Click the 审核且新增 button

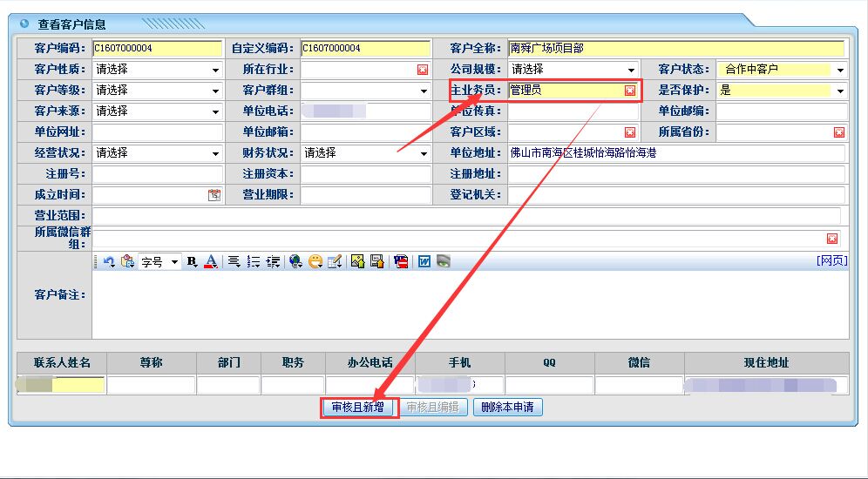[x=358, y=408]
